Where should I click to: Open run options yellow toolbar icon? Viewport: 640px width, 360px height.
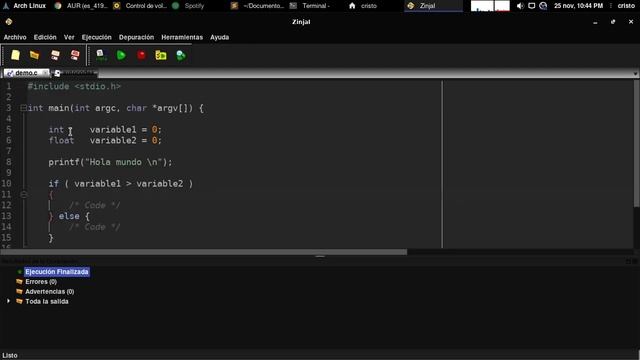(161, 55)
